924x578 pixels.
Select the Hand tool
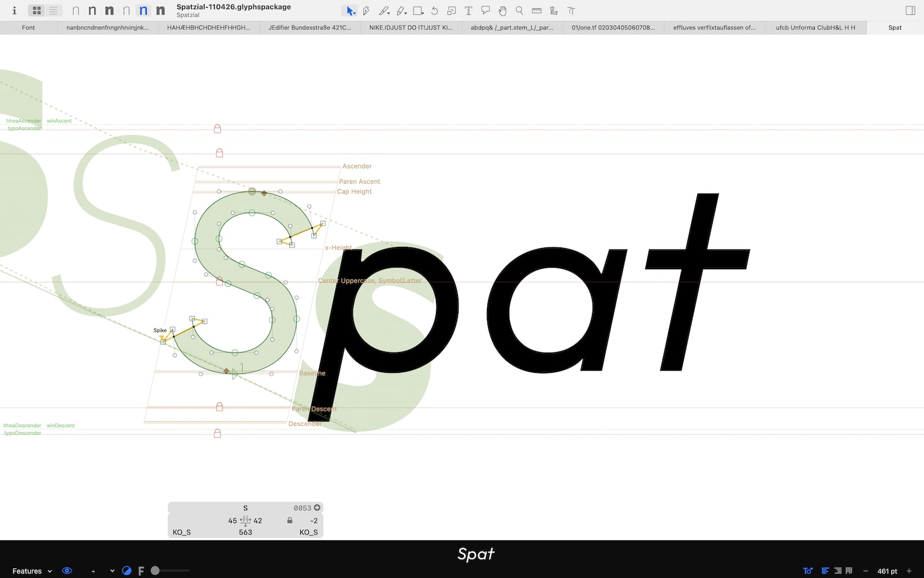coord(502,10)
